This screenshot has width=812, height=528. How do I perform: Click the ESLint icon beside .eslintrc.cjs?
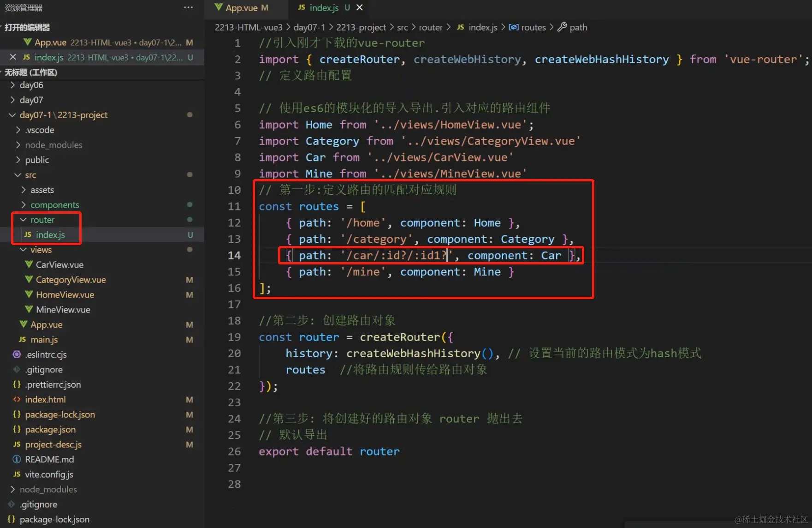17,354
